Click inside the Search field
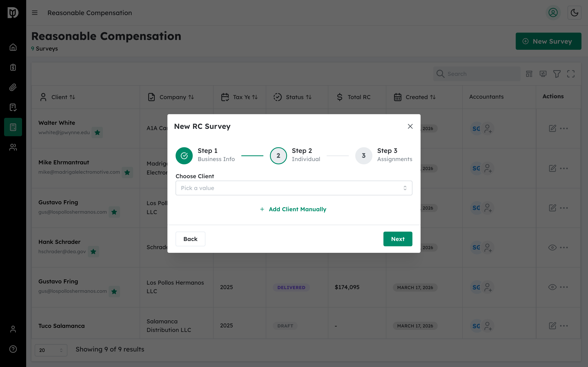The height and width of the screenshot is (367, 588). coord(476,74)
